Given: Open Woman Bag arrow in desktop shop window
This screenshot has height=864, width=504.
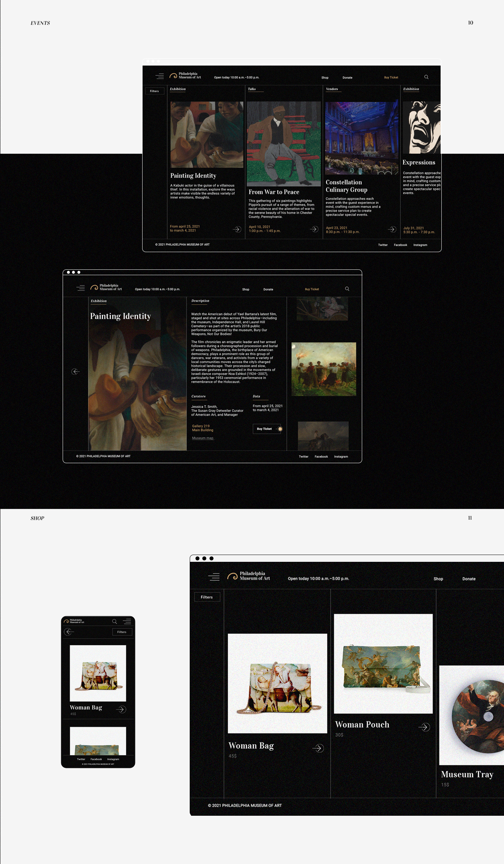Looking at the screenshot, I should tap(318, 748).
